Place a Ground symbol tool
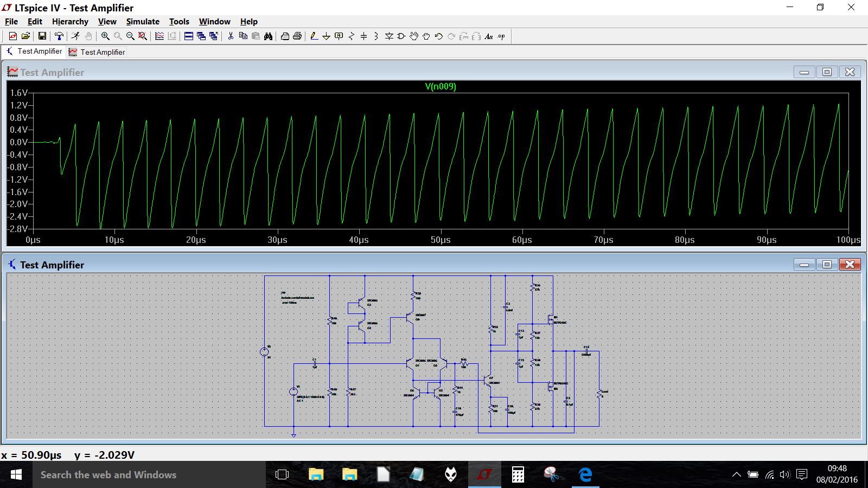Image resolution: width=868 pixels, height=488 pixels. 326,36
